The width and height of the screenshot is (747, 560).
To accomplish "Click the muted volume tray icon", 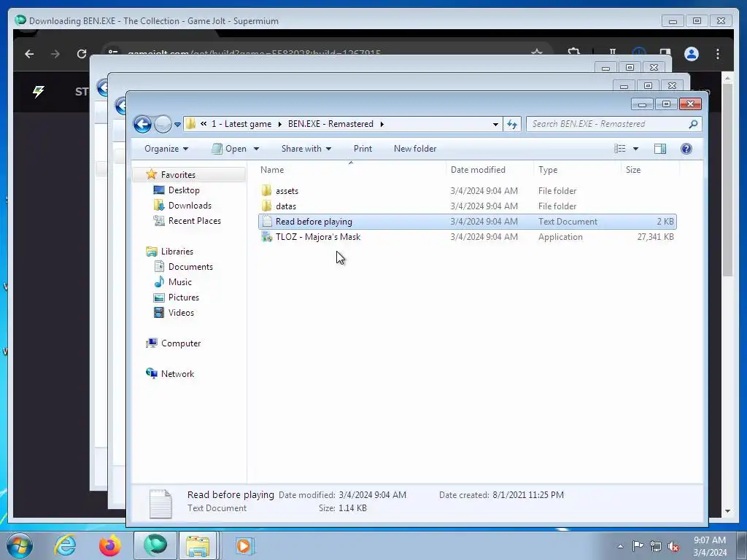I will click(x=673, y=546).
